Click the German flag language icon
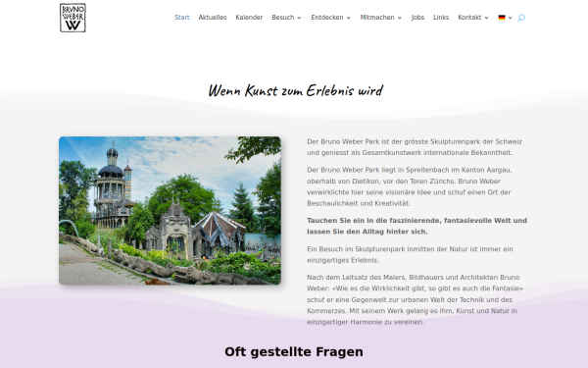The width and height of the screenshot is (588, 368). click(502, 18)
